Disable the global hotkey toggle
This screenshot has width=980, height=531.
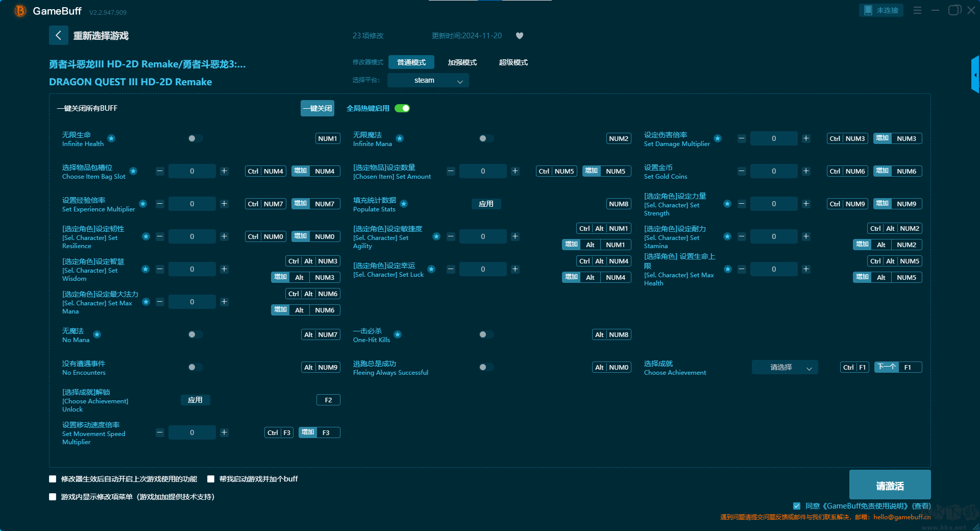click(402, 108)
